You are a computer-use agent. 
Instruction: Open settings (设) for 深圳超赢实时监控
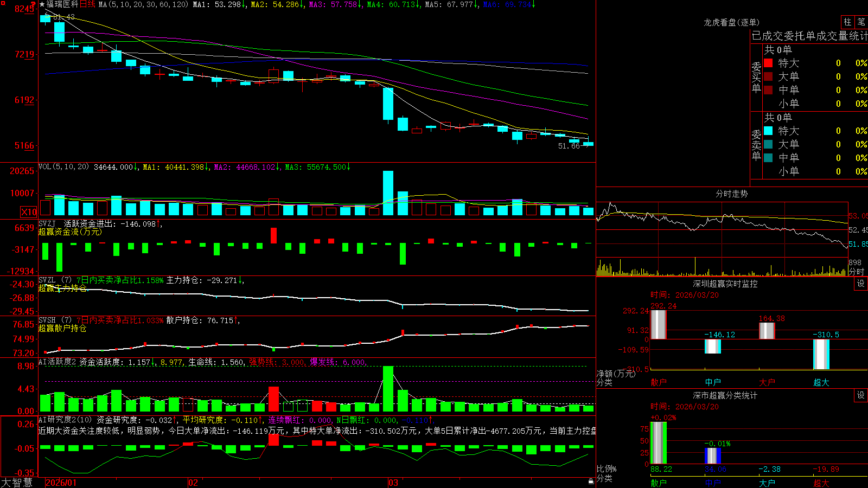861,284
